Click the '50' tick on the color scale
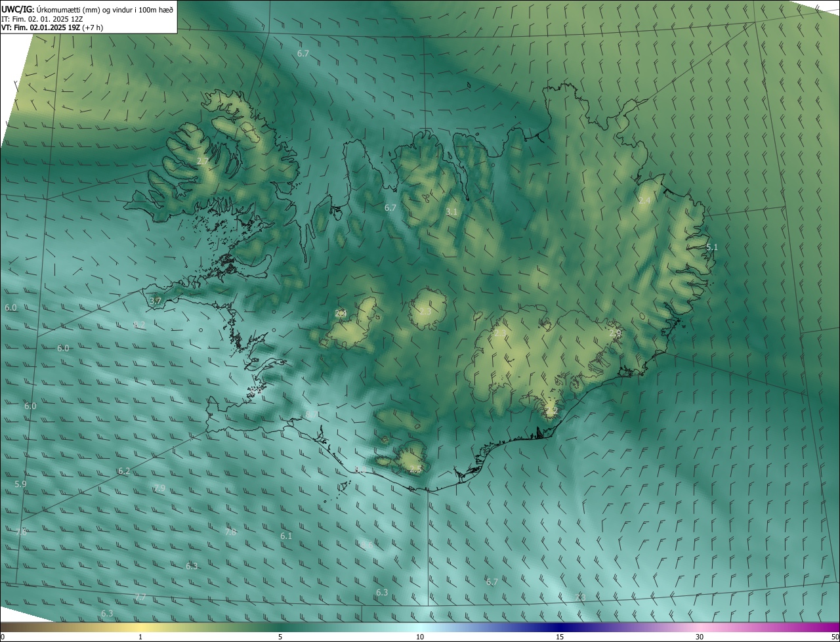Viewport: 840px width, 642px height. 835,637
